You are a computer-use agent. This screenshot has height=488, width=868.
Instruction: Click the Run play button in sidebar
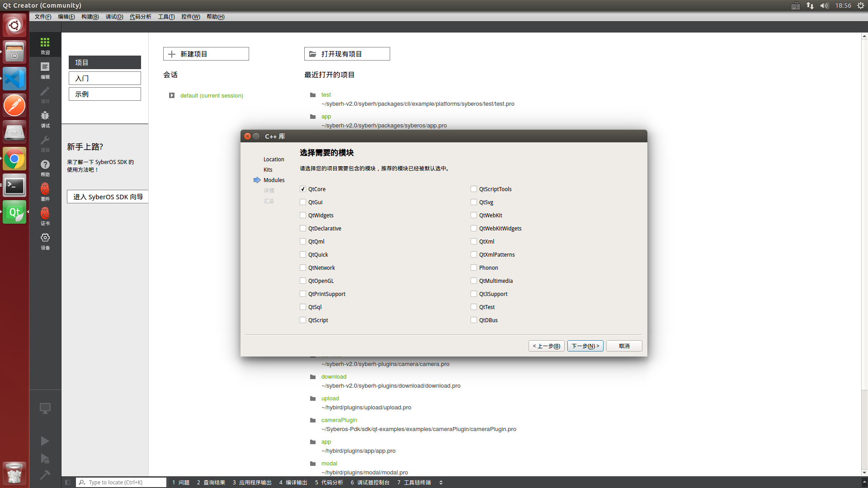tap(45, 441)
